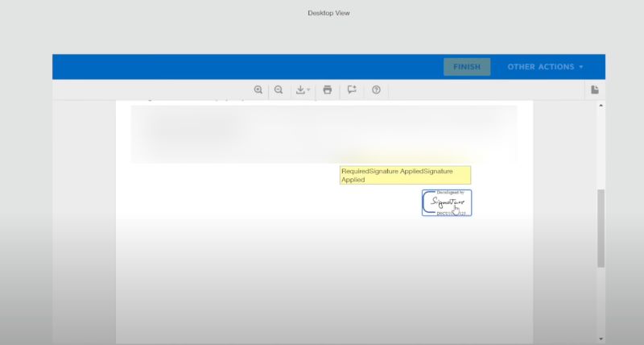Click the download icon in toolbar
Viewport: 644px width, 345px height.
pos(300,90)
